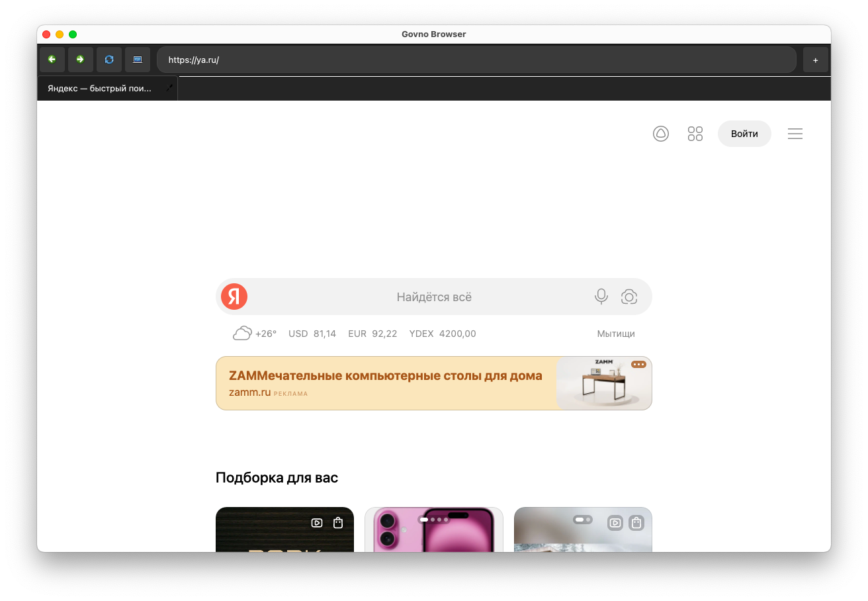Click the zamm.ru advertiser link
The image size is (868, 601).
pyautogui.click(x=250, y=392)
